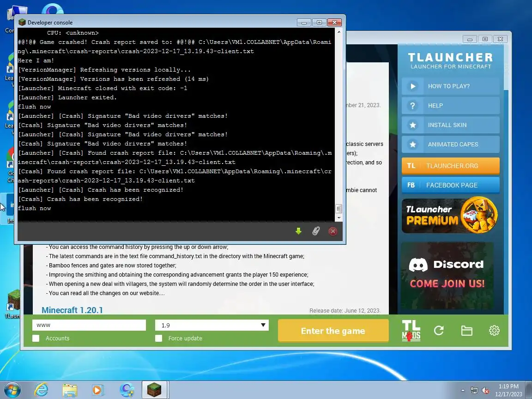The width and height of the screenshot is (532, 399).
Task: Click the username field containing www
Action: click(89, 325)
